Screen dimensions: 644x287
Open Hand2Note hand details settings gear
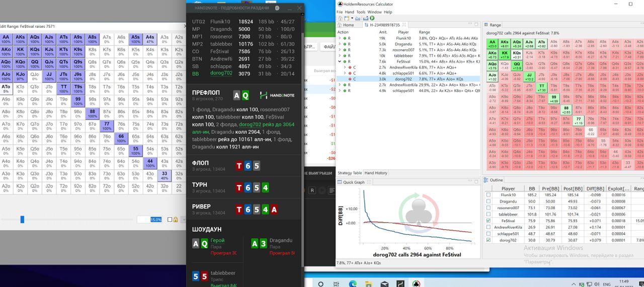coord(277,8)
